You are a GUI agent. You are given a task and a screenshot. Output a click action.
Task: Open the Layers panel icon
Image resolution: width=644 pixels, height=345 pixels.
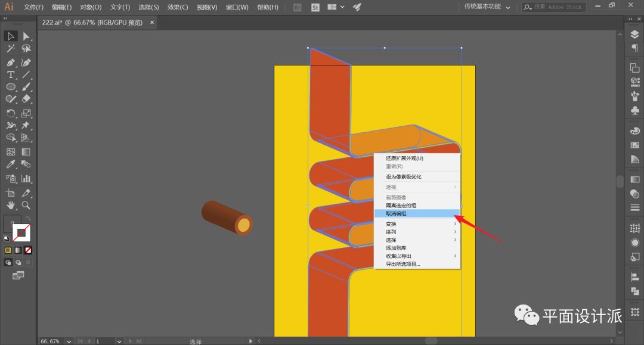tap(634, 35)
